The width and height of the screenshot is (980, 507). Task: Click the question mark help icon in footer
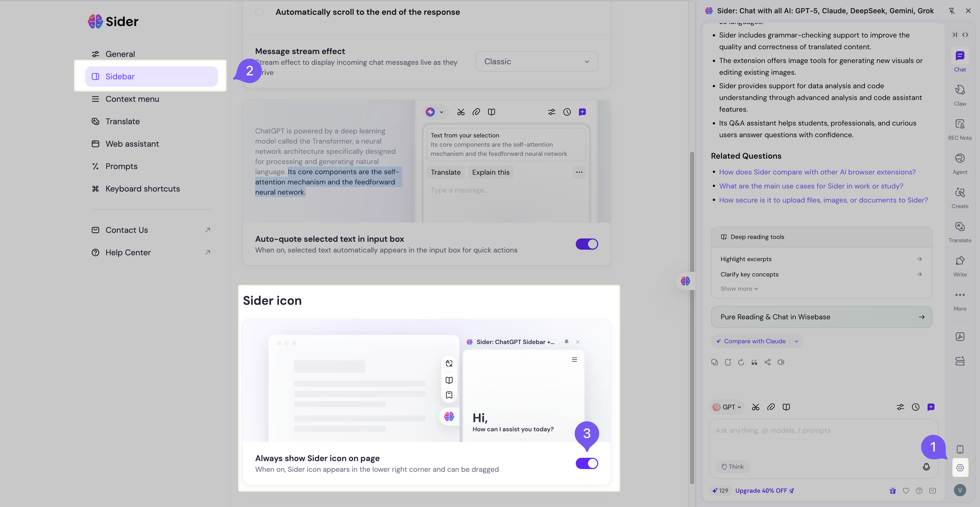[x=919, y=491]
